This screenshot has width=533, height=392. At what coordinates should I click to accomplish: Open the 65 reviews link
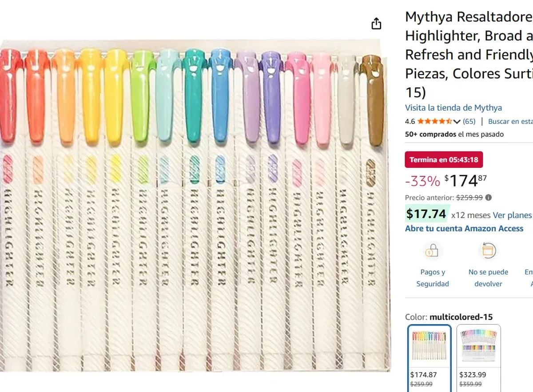(469, 121)
